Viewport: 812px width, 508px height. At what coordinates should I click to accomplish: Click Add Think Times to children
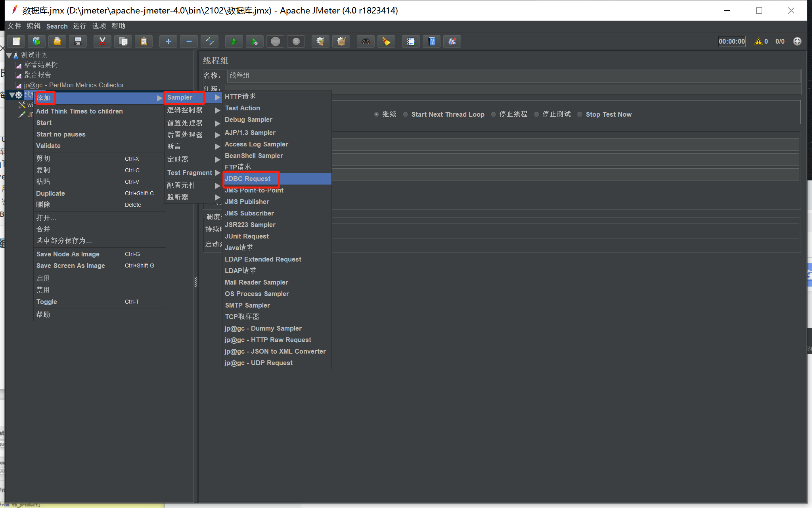(79, 111)
